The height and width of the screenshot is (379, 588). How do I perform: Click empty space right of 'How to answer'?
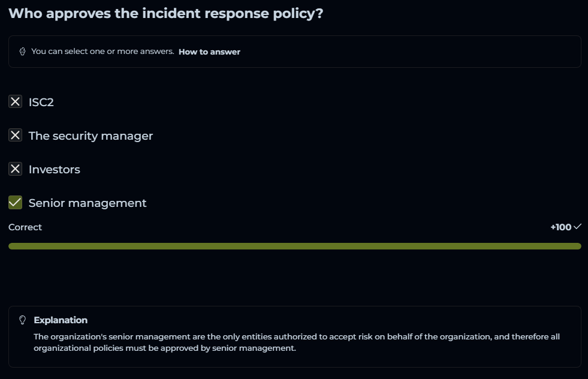click(408, 52)
